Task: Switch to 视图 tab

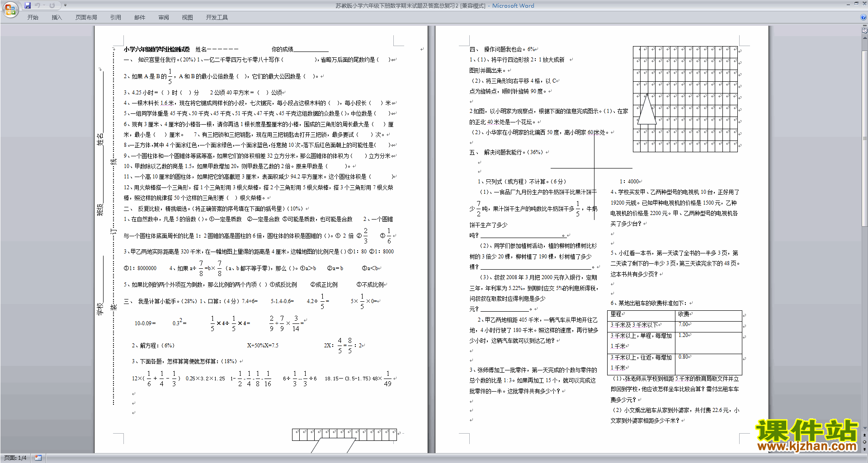Action: tap(188, 18)
